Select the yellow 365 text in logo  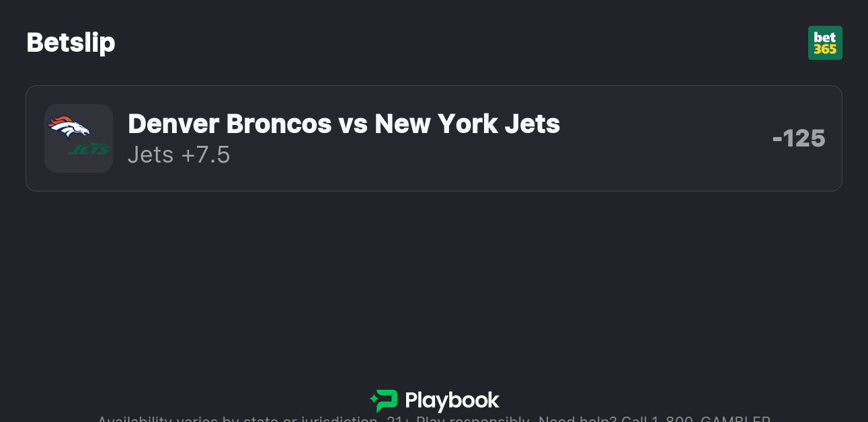tap(825, 50)
